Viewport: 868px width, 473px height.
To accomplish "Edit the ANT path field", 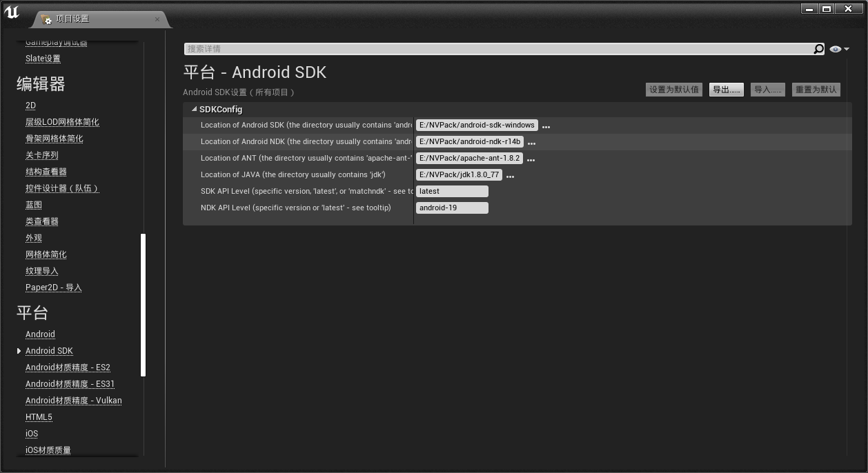I will coord(469,158).
